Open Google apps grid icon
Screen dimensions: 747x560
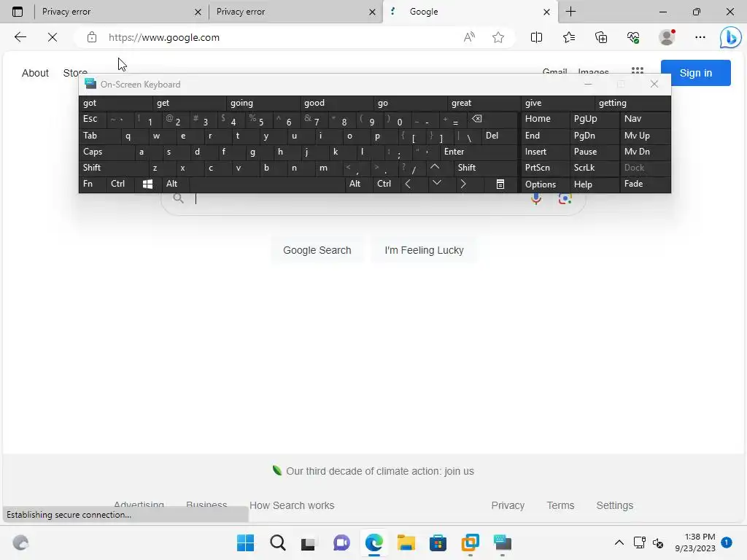click(638, 71)
